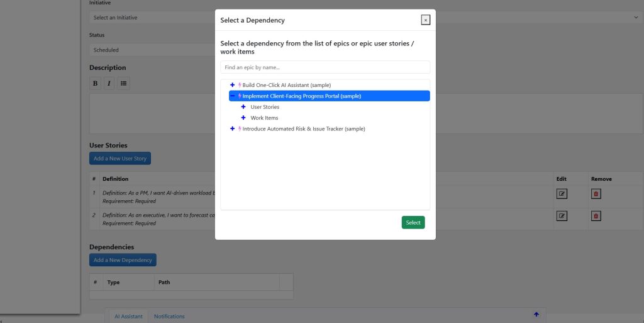Click the epic name search field
Image resolution: width=644 pixels, height=323 pixels.
click(325, 67)
